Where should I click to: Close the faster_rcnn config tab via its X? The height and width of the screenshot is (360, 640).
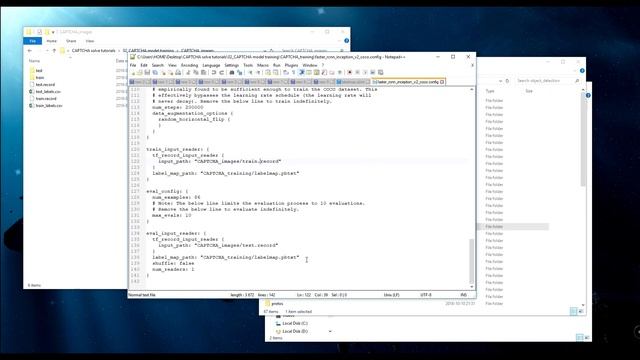tap(442, 82)
